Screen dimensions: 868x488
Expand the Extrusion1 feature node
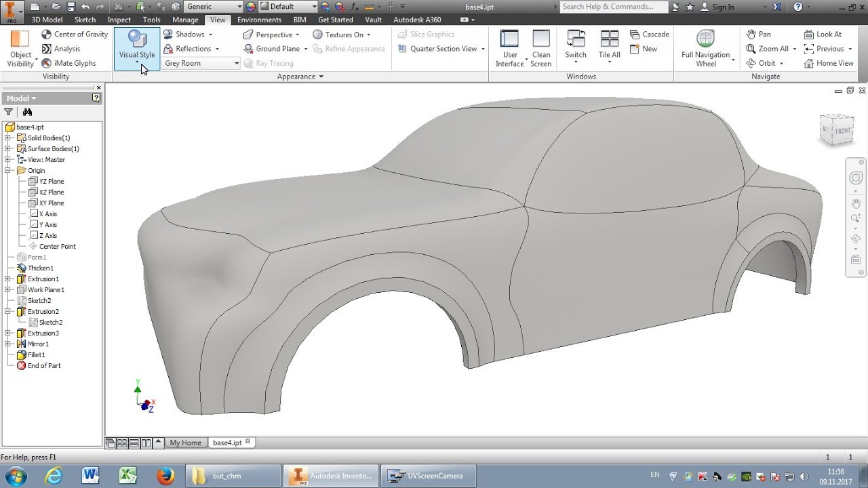tap(8, 279)
